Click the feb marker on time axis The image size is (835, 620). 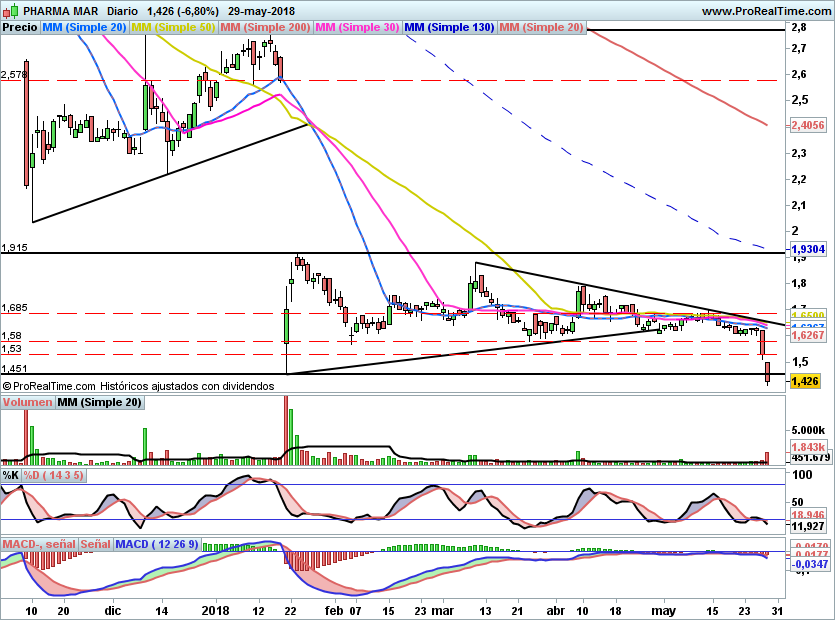pos(334,610)
